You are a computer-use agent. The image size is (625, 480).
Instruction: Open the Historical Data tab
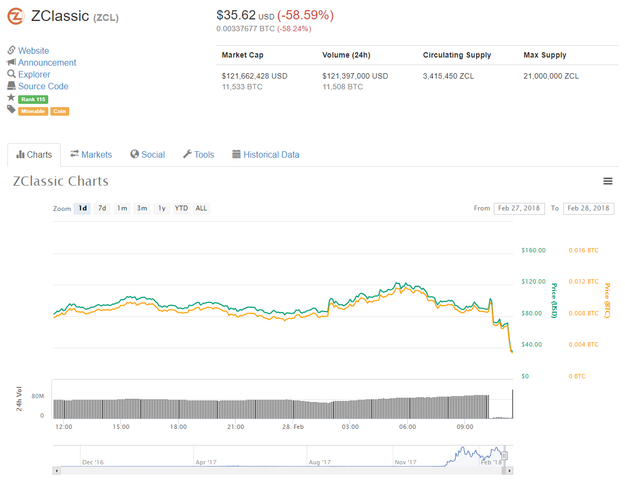point(266,155)
